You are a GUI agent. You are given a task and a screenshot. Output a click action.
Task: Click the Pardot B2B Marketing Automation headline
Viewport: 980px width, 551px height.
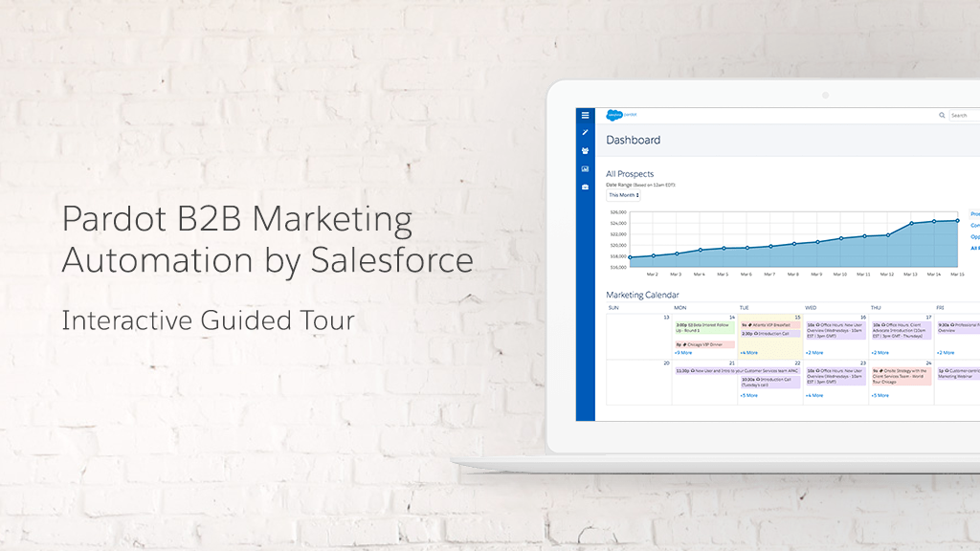click(268, 239)
